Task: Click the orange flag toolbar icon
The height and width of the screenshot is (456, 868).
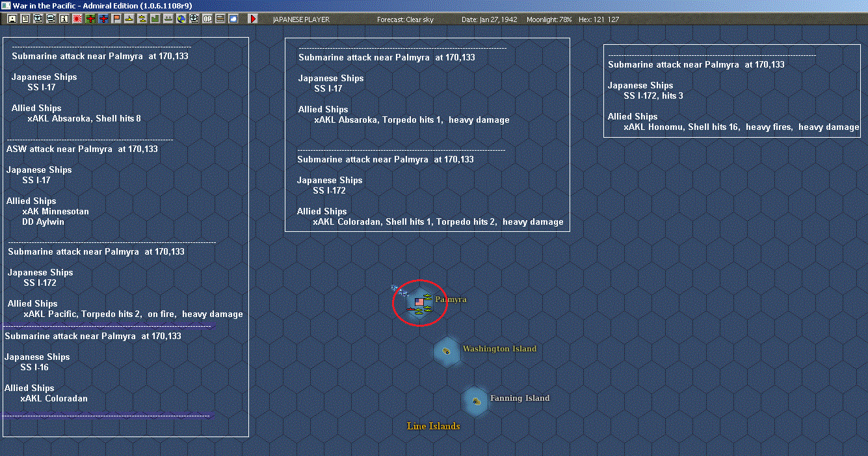Action: tap(116, 19)
